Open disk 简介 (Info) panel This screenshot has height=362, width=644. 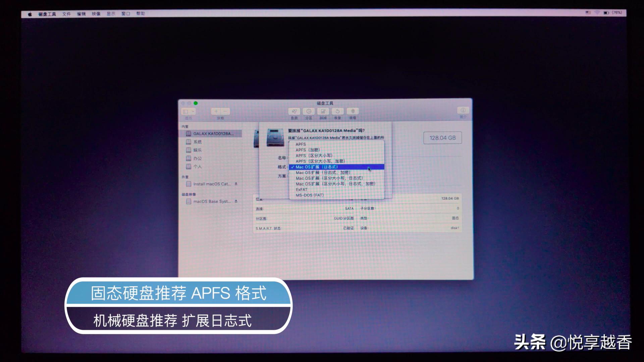pos(463,111)
